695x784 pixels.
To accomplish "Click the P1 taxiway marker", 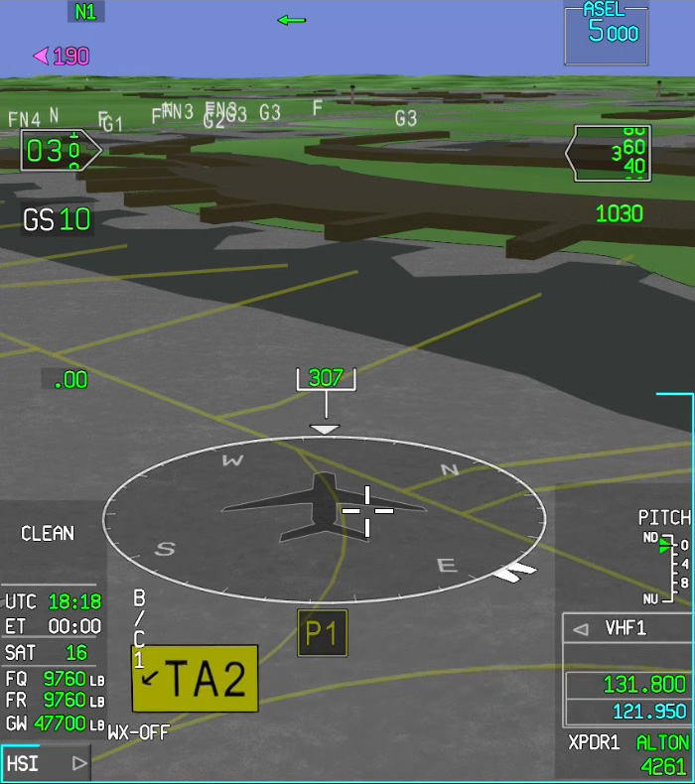I will 323,633.
